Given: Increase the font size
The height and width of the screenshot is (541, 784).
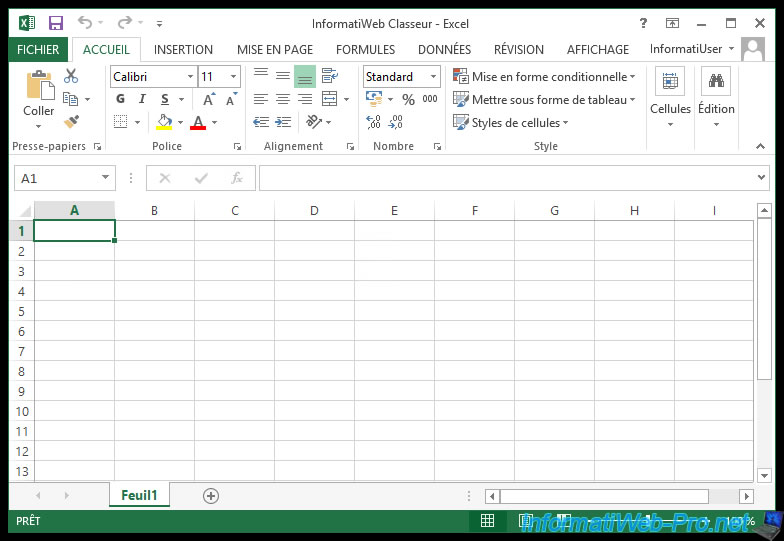Looking at the screenshot, I should pos(208,99).
